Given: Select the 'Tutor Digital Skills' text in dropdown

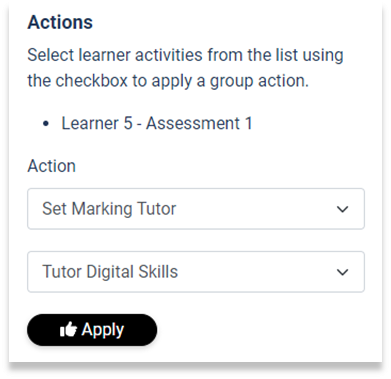Looking at the screenshot, I should coord(110,272).
